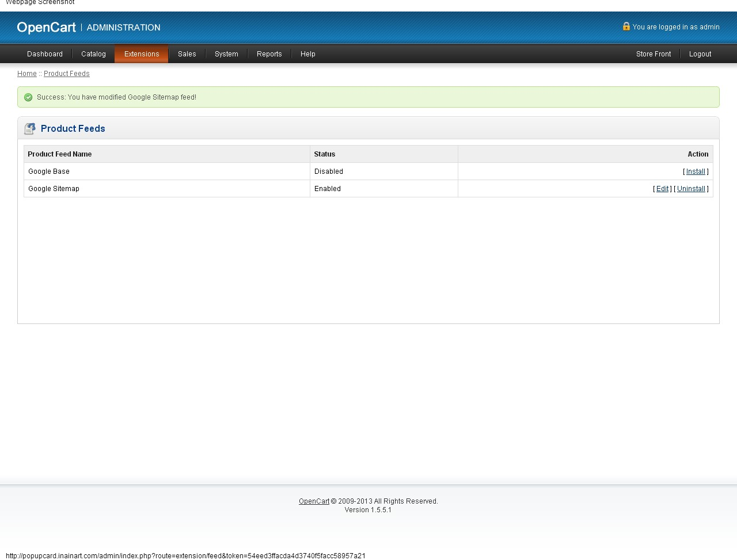The height and width of the screenshot is (560, 737).
Task: Install the Google Base feed
Action: click(x=696, y=172)
